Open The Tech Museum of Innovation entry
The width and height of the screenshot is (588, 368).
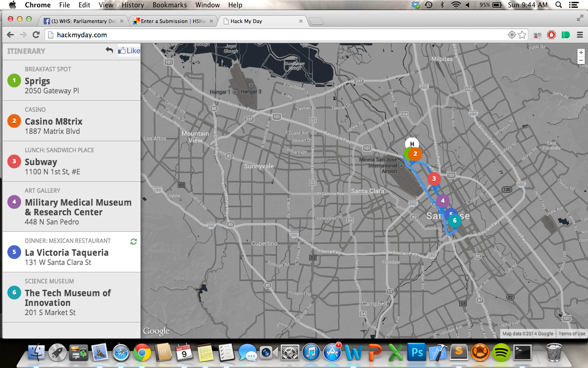[71, 297]
